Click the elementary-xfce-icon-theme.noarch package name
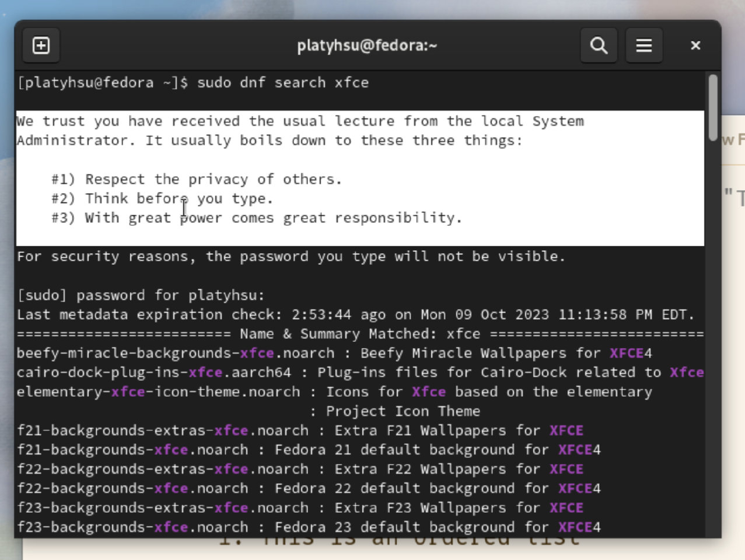The height and width of the screenshot is (560, 745). (158, 391)
